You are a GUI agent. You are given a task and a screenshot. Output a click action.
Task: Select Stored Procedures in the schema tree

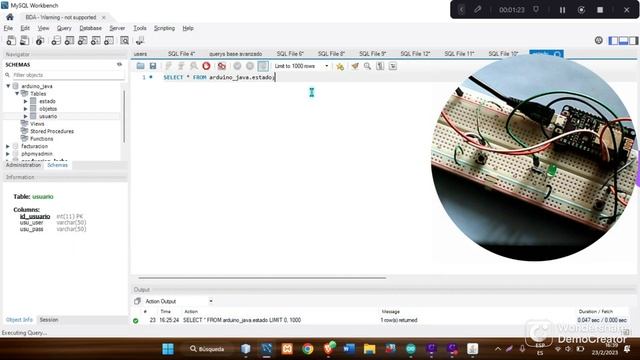pos(52,131)
